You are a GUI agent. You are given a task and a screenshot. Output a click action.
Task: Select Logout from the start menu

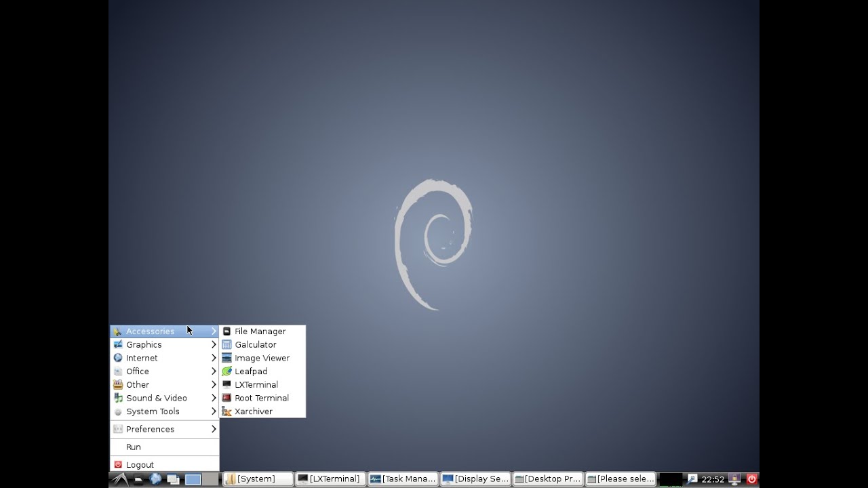165,464
